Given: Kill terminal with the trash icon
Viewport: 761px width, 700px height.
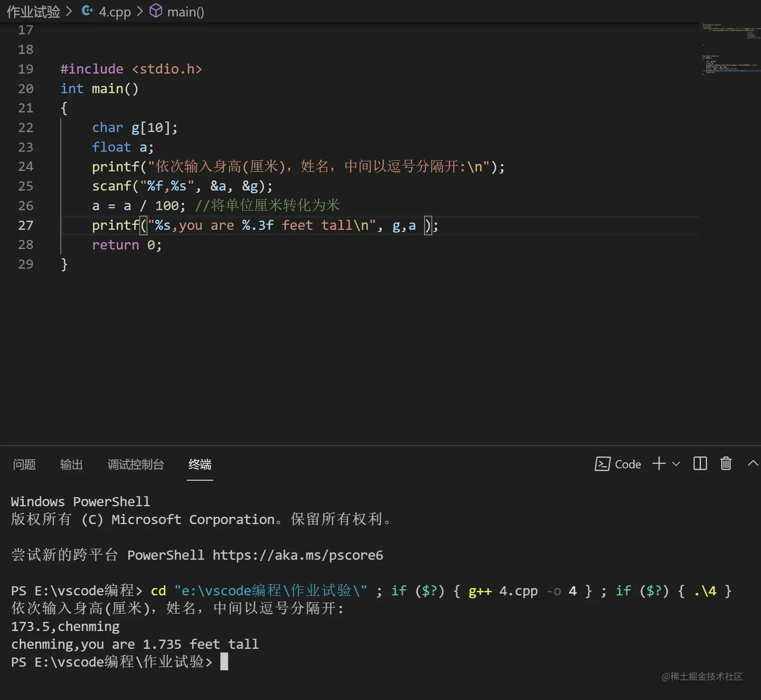Looking at the screenshot, I should point(726,463).
